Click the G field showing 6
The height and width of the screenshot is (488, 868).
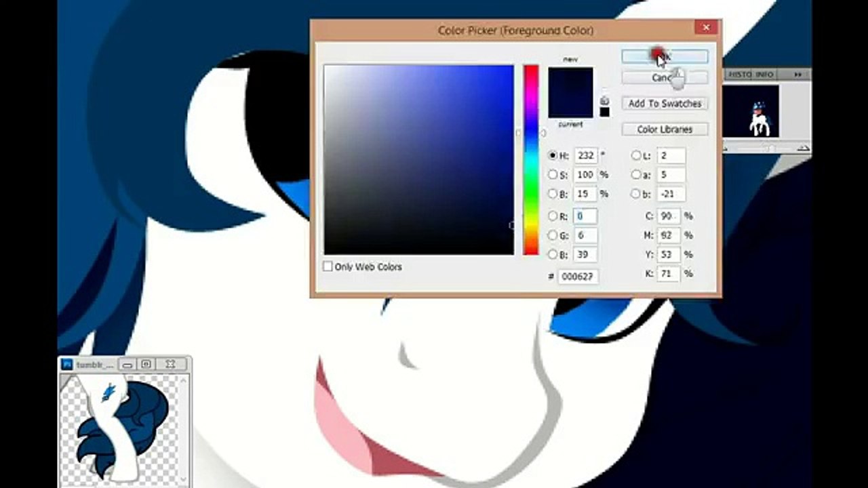586,235
